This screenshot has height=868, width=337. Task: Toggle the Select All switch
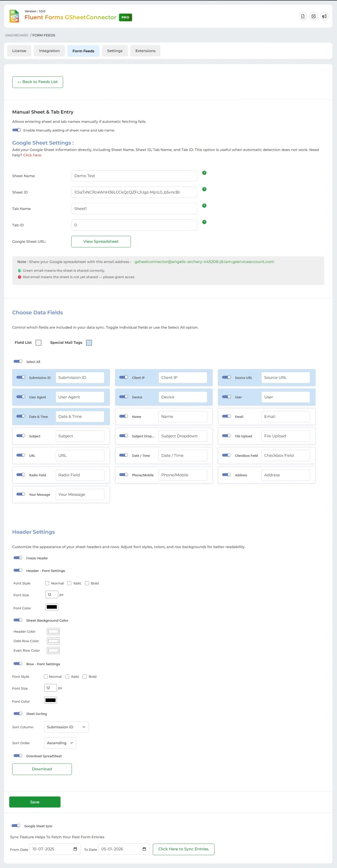click(18, 361)
